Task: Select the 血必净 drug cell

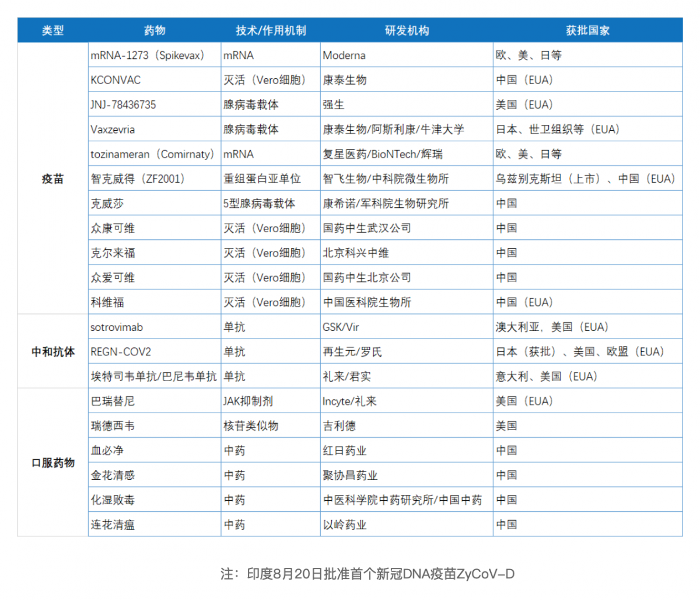Action: point(155,451)
